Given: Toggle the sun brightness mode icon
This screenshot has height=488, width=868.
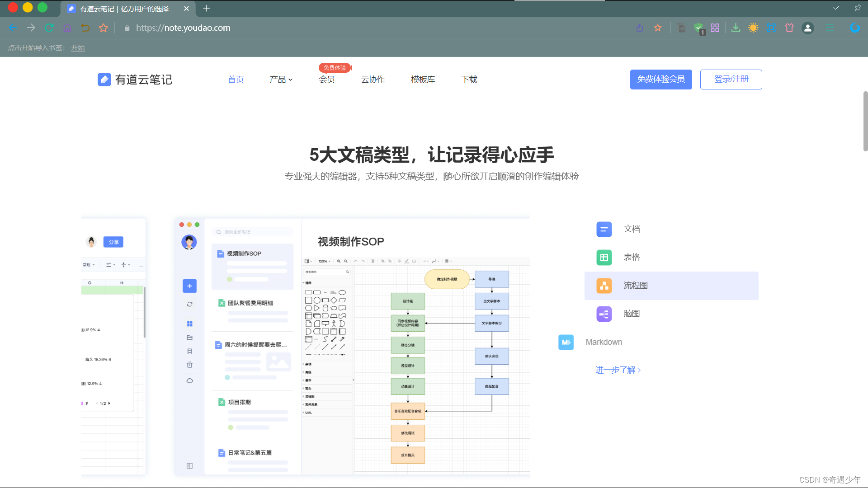Looking at the screenshot, I should pos(753,28).
